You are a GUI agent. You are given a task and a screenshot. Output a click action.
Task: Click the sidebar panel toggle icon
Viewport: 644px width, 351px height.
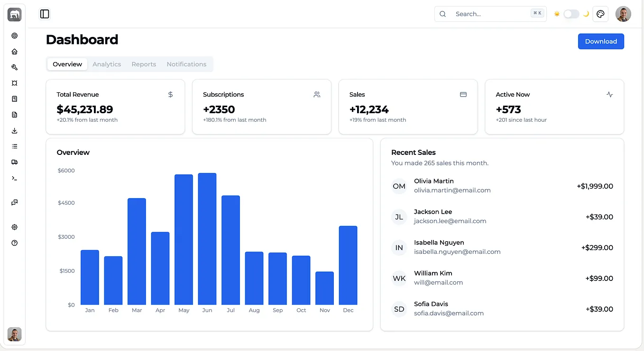pyautogui.click(x=45, y=14)
